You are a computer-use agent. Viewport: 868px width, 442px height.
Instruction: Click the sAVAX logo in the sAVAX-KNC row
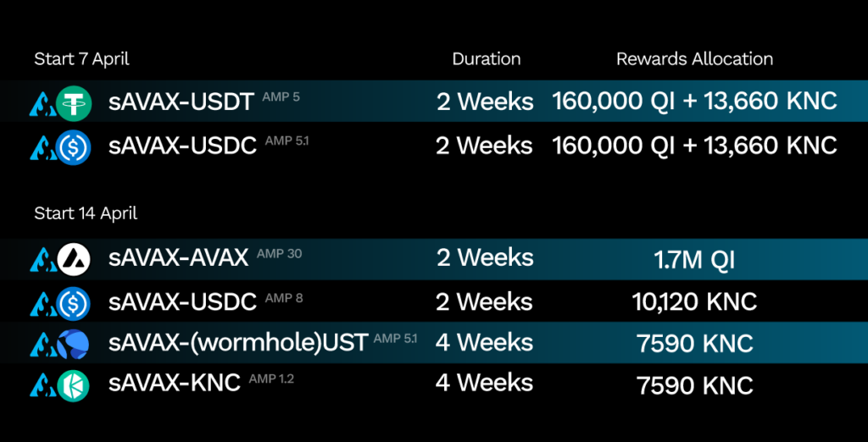pyautogui.click(x=42, y=385)
